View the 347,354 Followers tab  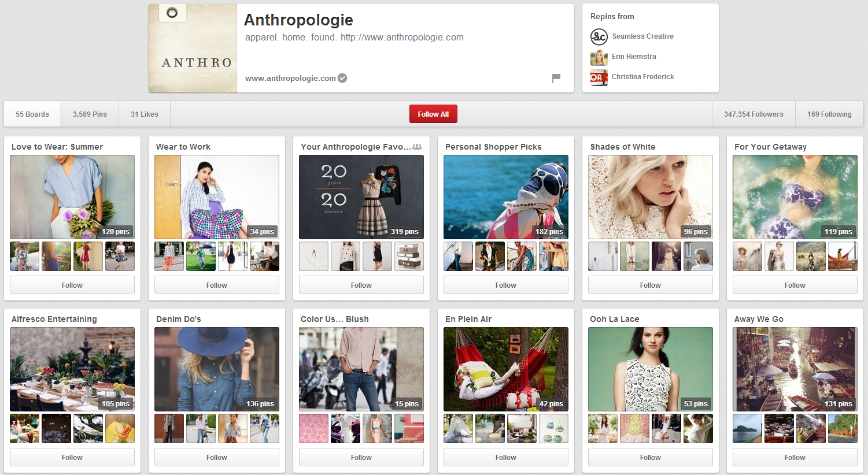tap(754, 114)
